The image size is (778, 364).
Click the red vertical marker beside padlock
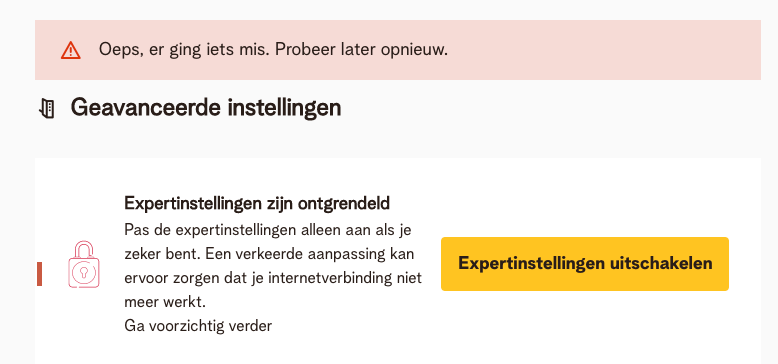tap(39, 274)
